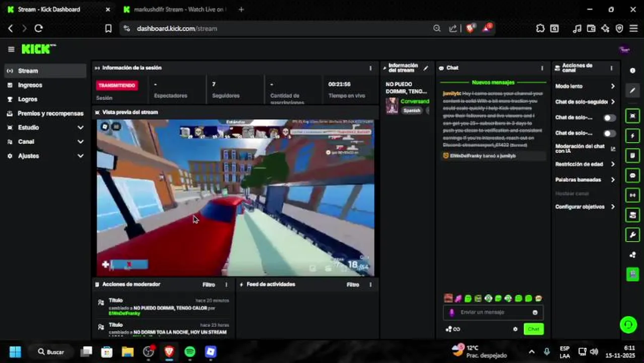Viewport: 644px width, 363px height.
Task: Click the Spanish language tag
Action: [412, 110]
